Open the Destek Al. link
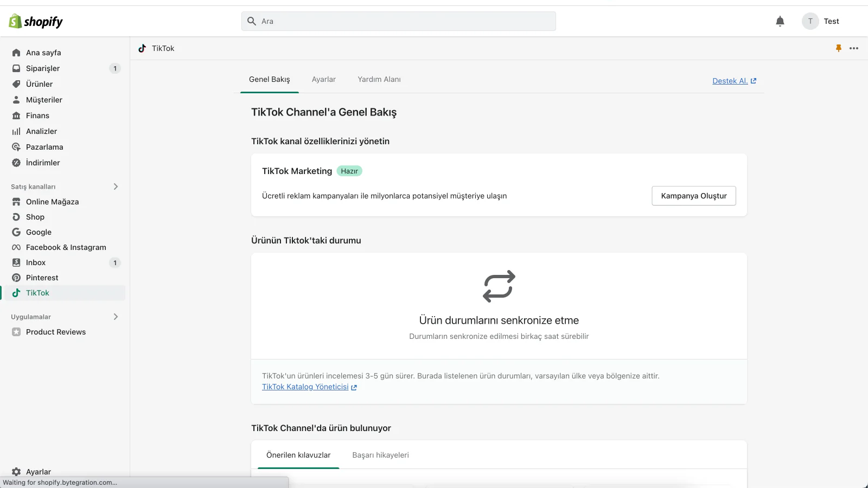Image resolution: width=868 pixels, height=488 pixels. [x=735, y=81]
